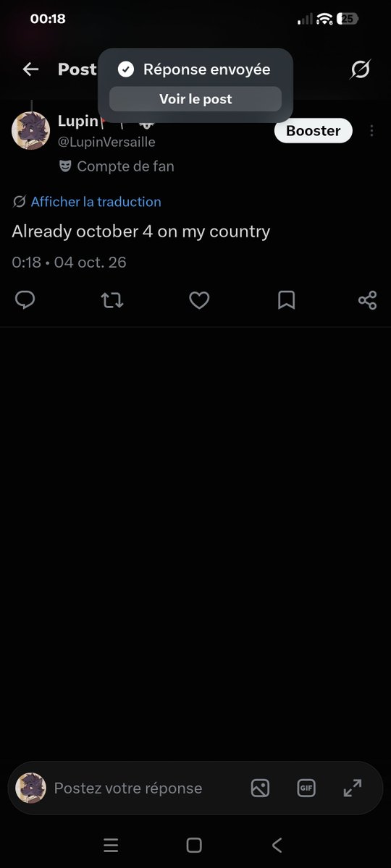
Task: Attach an image with photo icon
Action: [x=260, y=788]
